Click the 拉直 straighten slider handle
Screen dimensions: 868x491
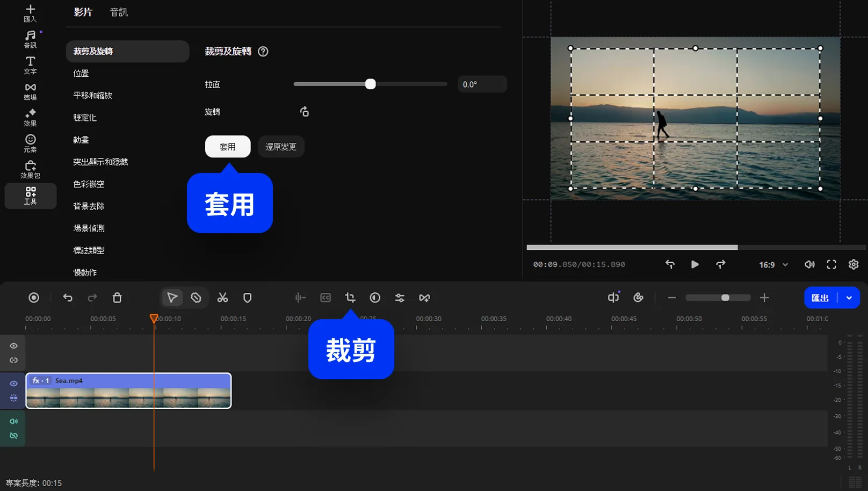pos(371,84)
